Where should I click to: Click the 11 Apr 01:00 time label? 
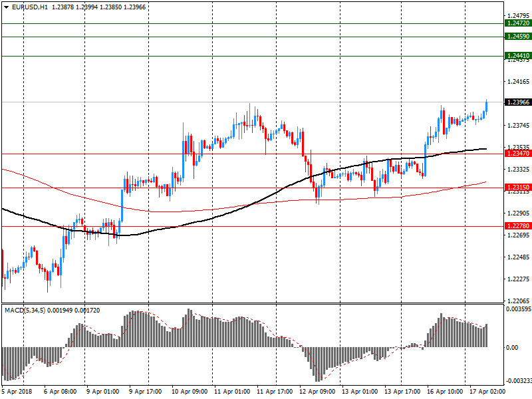tap(232, 392)
